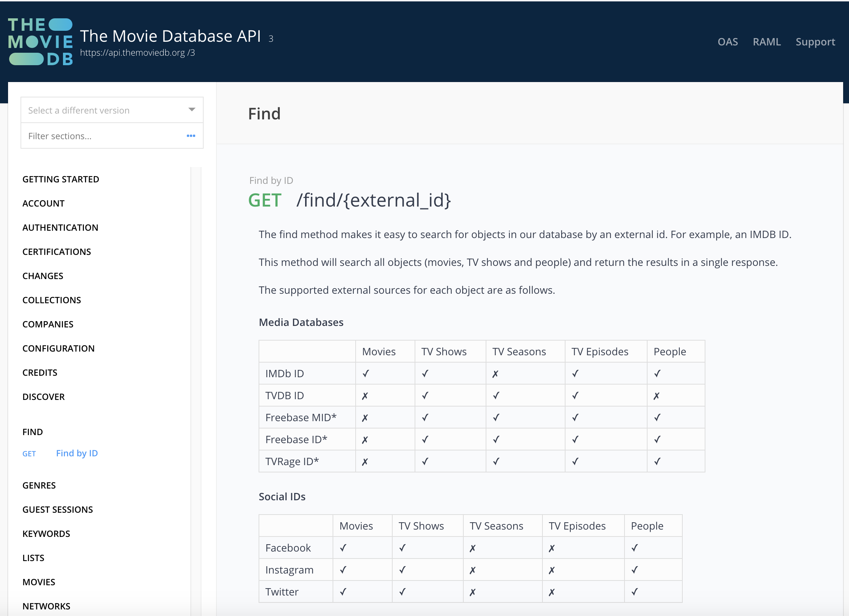Open the Networks sidebar section
This screenshot has width=849, height=616.
[47, 606]
